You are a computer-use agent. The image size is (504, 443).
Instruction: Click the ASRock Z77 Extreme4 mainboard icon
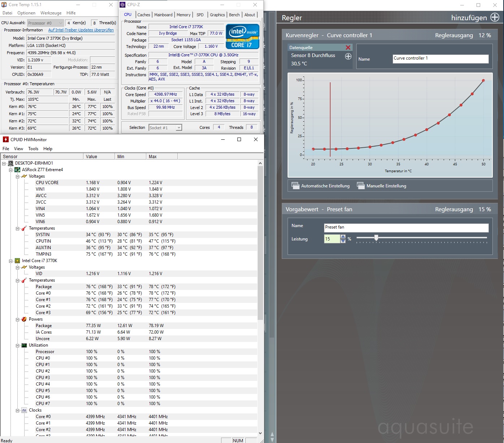(x=17, y=170)
